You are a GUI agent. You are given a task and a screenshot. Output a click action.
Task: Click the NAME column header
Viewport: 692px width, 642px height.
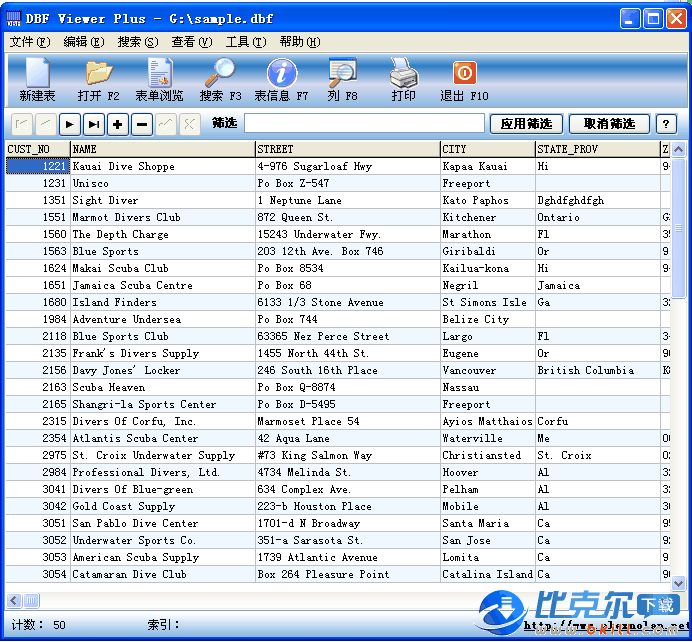point(163,149)
